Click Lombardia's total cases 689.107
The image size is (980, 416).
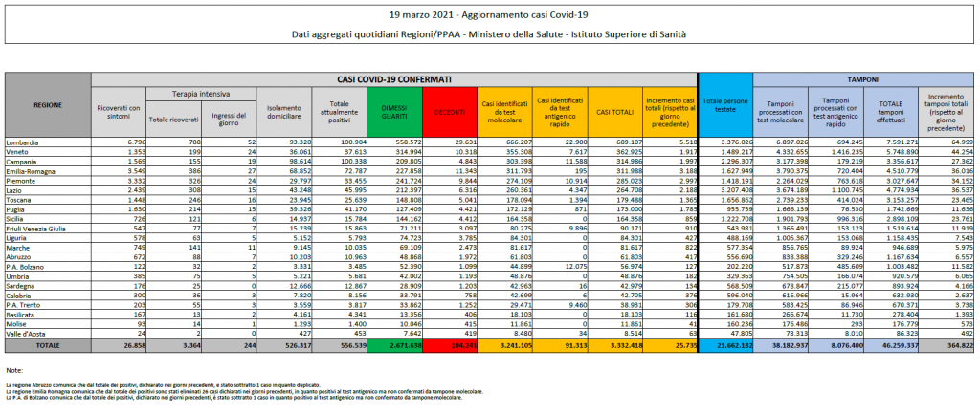pos(627,142)
